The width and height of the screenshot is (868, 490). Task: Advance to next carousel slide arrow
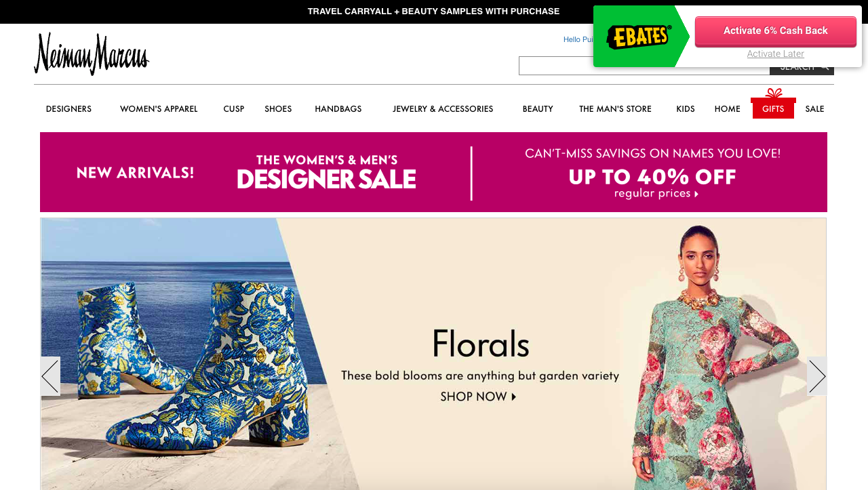[817, 376]
